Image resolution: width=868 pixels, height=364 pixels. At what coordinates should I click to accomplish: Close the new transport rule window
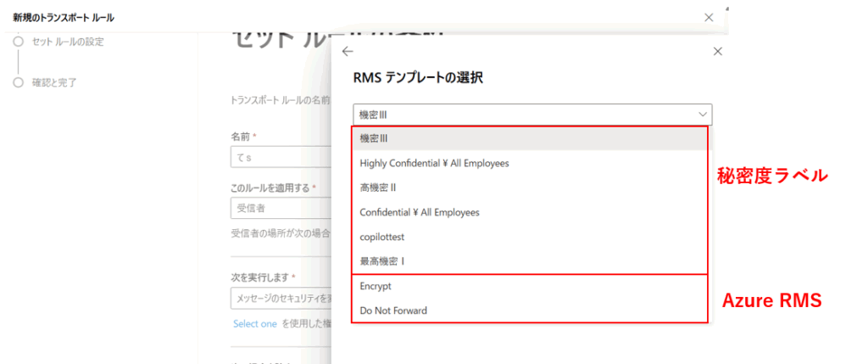coord(709,17)
